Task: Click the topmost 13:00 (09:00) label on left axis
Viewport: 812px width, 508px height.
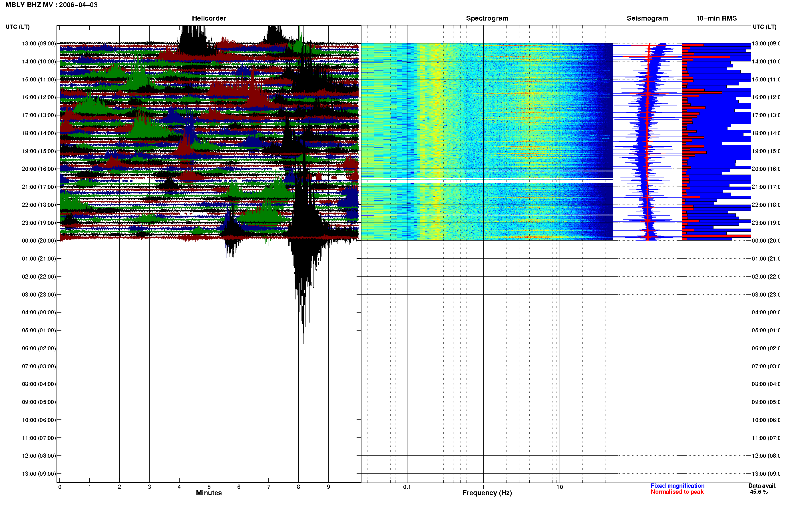Action: click(x=39, y=44)
